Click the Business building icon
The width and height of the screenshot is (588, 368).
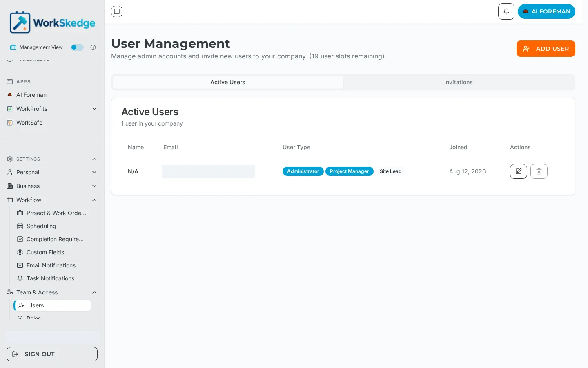coord(10,186)
